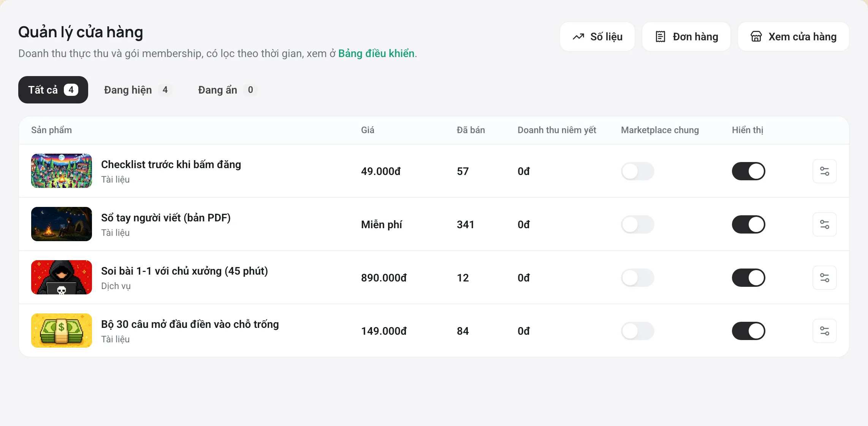
Task: Open product Soi bài 1-1 với chủ xưởng
Action: 184,271
